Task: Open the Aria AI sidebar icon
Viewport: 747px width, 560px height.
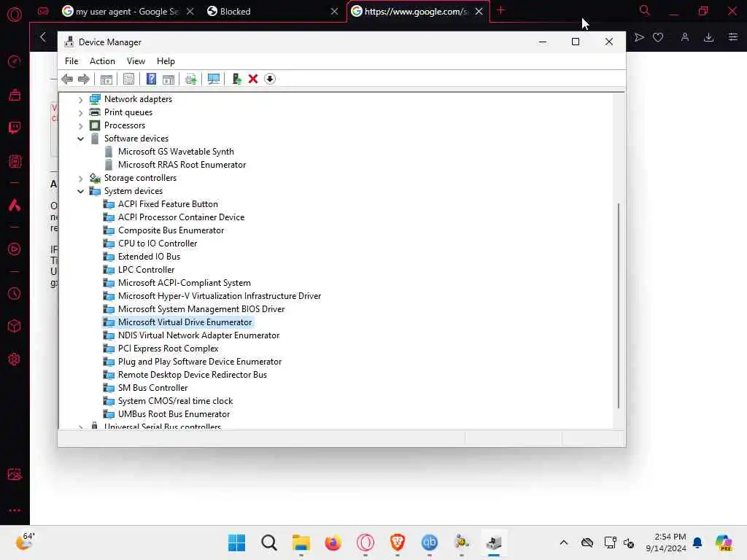Action: [15, 205]
